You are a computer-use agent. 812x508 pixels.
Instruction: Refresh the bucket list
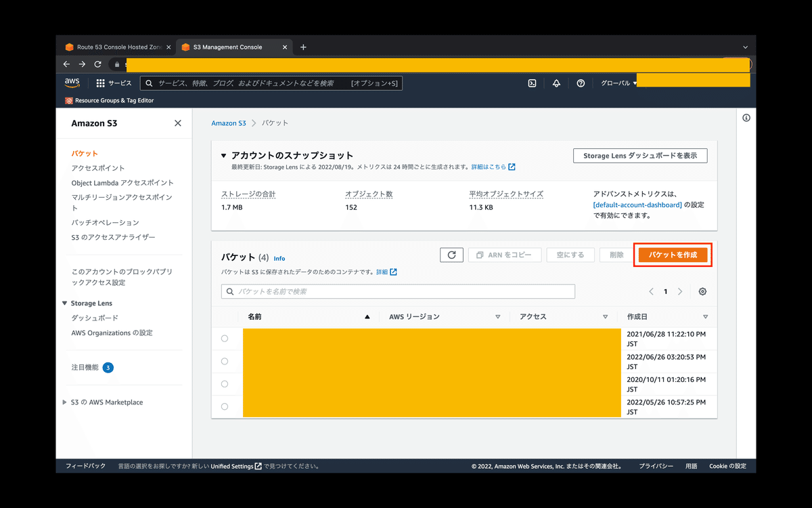click(x=451, y=255)
